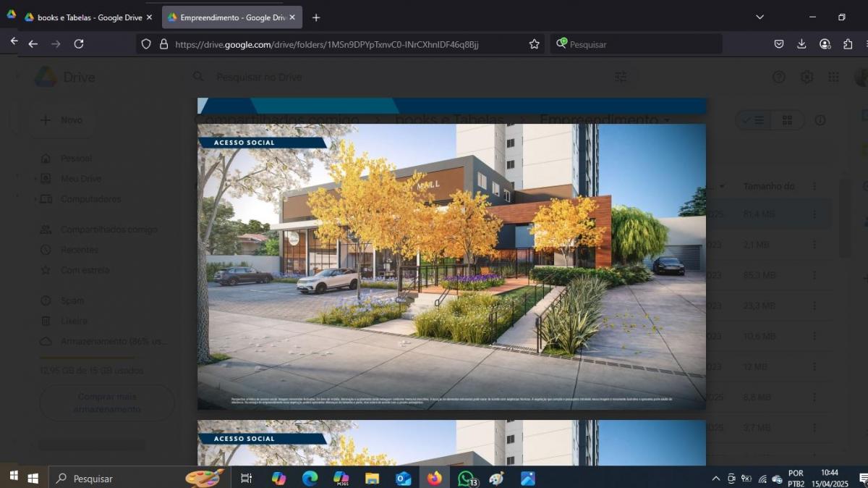Open more actions for the 23,3 MB file

tap(814, 306)
